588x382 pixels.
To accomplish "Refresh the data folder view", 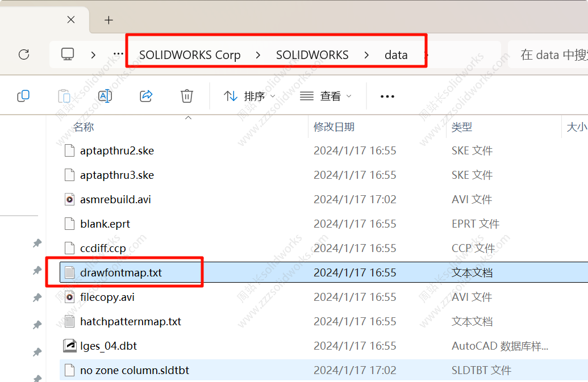I will point(24,54).
